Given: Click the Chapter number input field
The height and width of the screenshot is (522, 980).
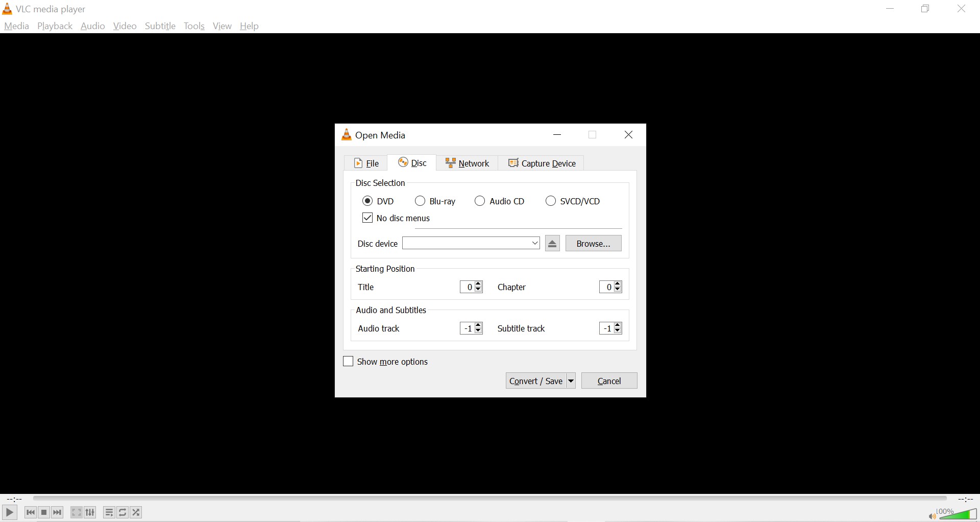Looking at the screenshot, I should (607, 287).
